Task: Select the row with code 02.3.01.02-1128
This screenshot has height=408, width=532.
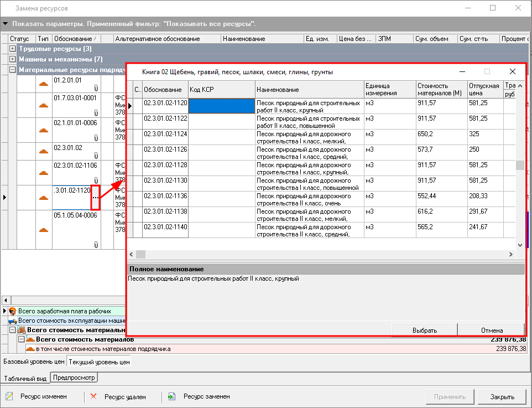Action: tap(165, 165)
